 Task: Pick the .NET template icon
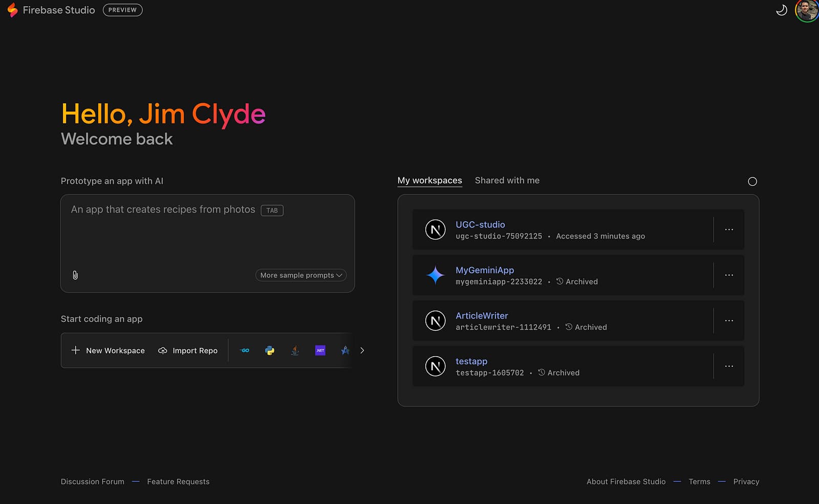[320, 350]
